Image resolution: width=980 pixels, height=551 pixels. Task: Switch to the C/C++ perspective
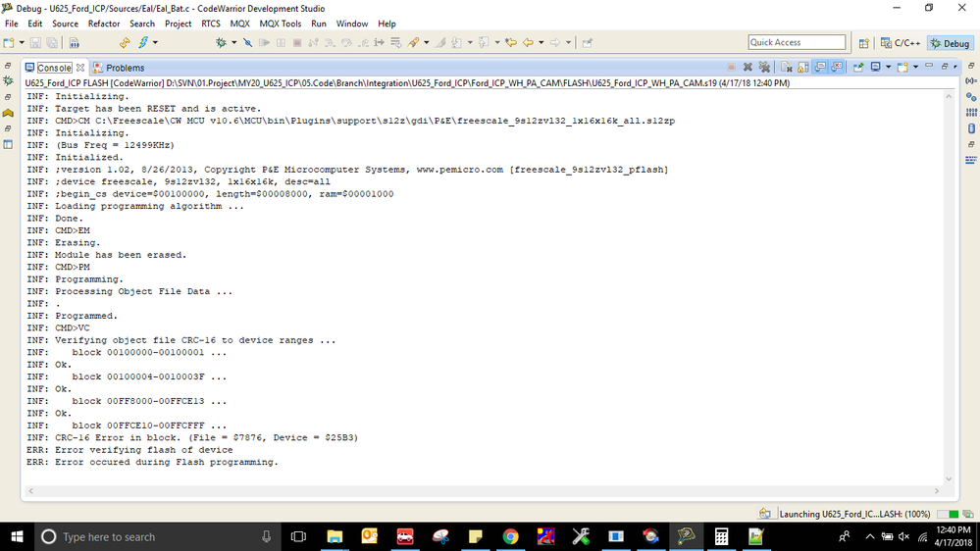(x=900, y=43)
